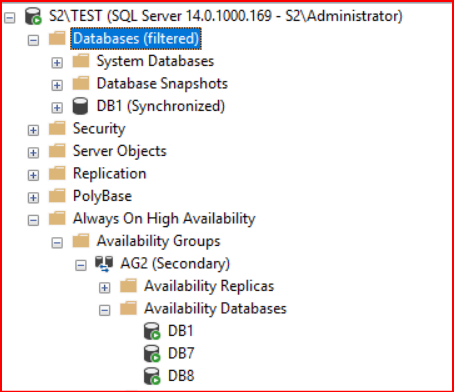Click the DB1 (Synchronized) database cylinder icon
This screenshot has height=392, width=454.
click(80, 106)
